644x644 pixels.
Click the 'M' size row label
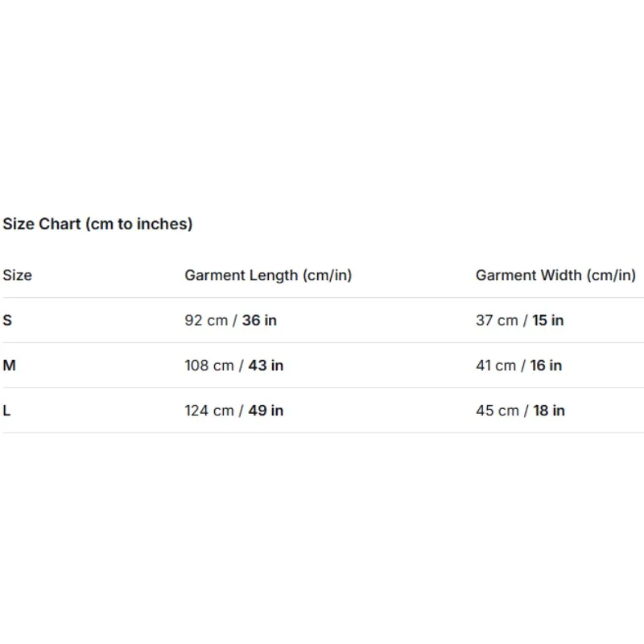coord(9,365)
